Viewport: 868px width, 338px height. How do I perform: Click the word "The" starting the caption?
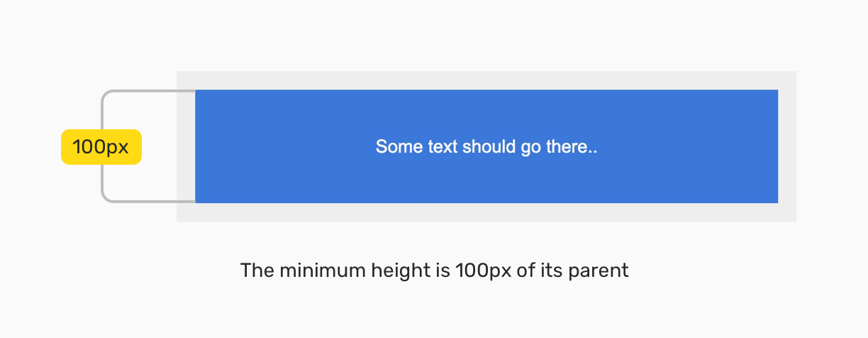point(256,271)
